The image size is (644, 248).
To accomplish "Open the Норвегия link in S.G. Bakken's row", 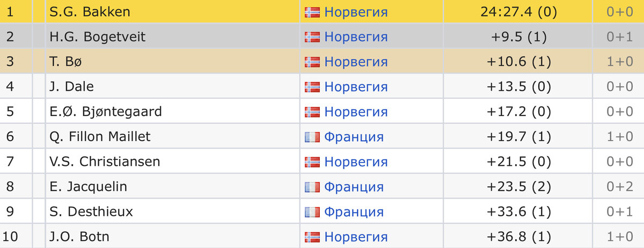I will (x=356, y=12).
